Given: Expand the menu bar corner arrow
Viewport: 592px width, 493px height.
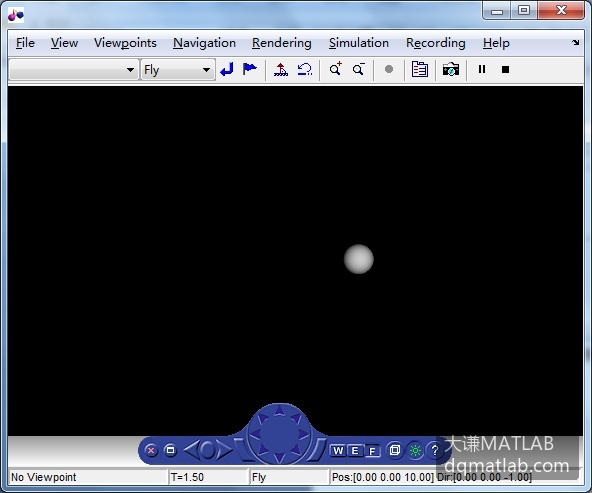Looking at the screenshot, I should (575, 43).
